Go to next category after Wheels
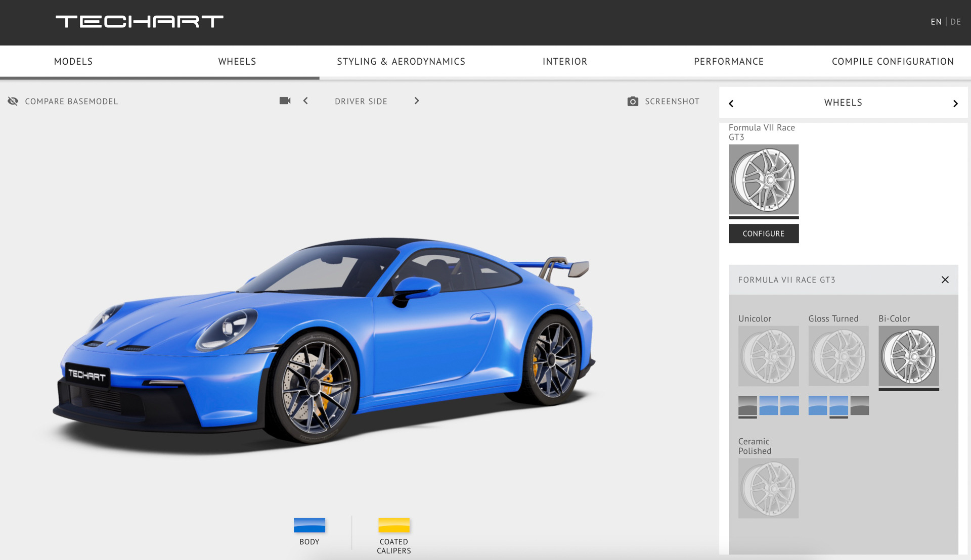 [955, 104]
